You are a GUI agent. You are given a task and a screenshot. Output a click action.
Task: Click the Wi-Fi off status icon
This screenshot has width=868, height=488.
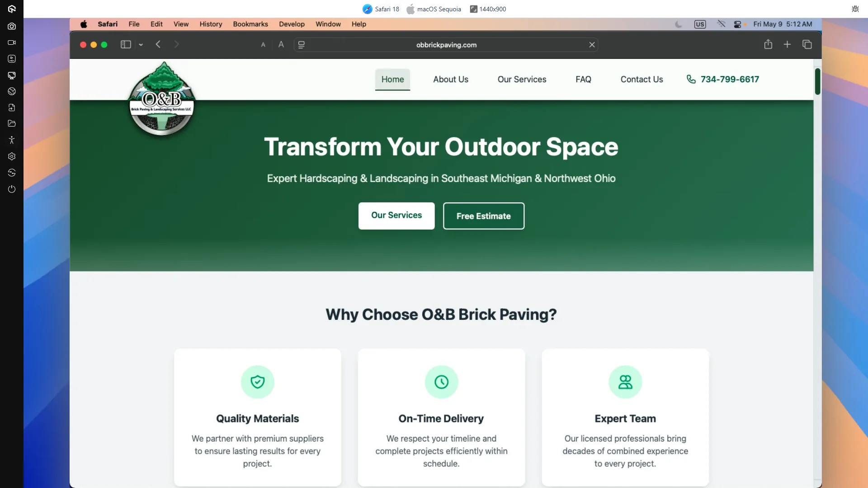point(721,24)
